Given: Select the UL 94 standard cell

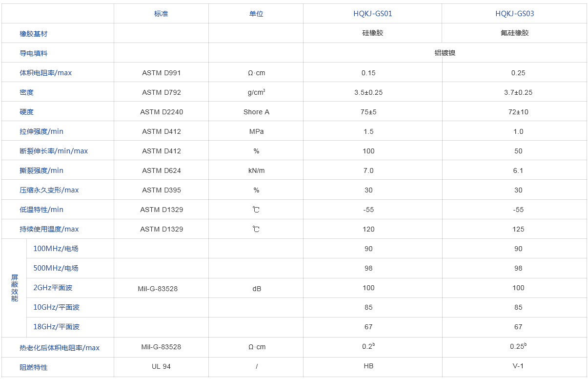Looking at the screenshot, I should tap(161, 366).
